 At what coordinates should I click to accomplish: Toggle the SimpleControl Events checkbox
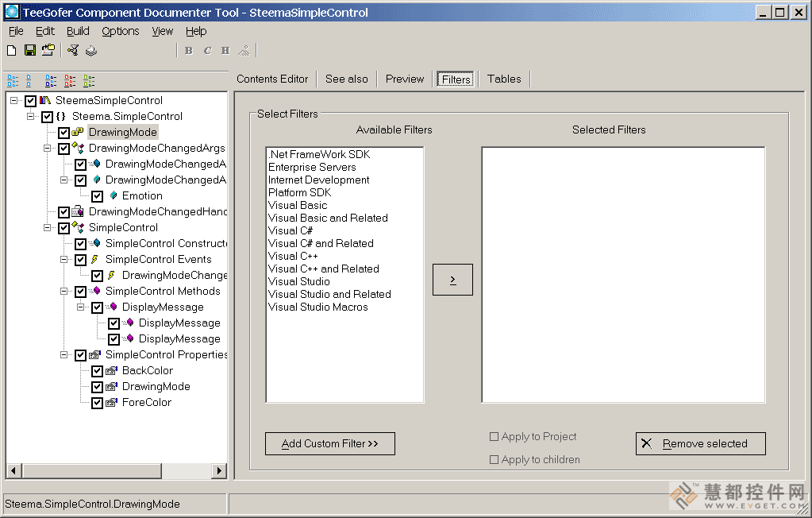tap(80, 260)
